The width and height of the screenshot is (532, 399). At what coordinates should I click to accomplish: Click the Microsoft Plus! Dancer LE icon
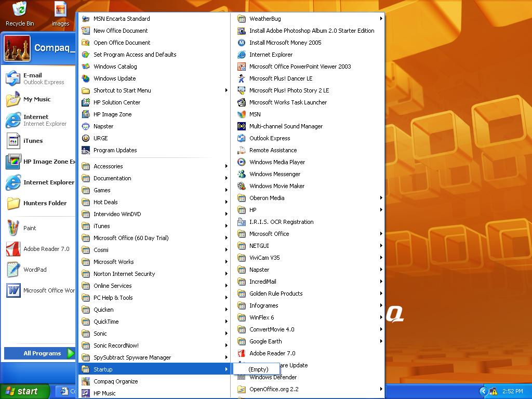(242, 78)
